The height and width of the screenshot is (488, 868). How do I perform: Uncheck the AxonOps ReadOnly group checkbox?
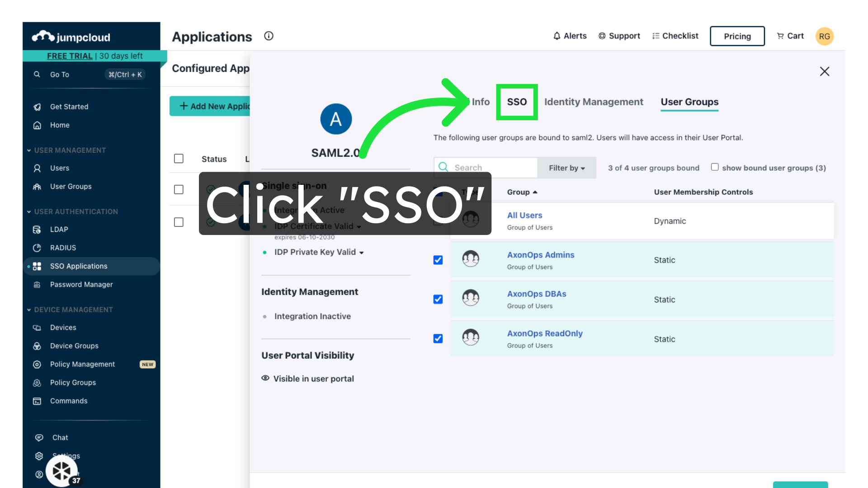coord(438,339)
